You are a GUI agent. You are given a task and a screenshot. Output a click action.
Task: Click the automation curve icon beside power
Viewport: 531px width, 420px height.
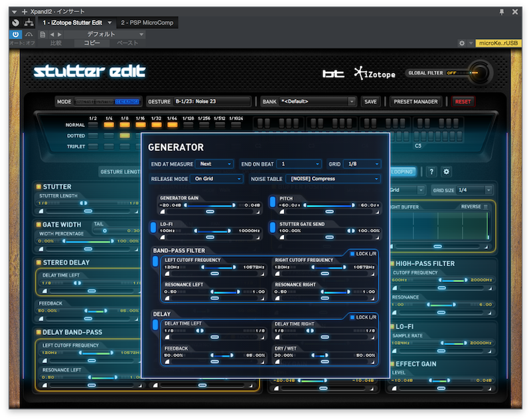(29, 35)
